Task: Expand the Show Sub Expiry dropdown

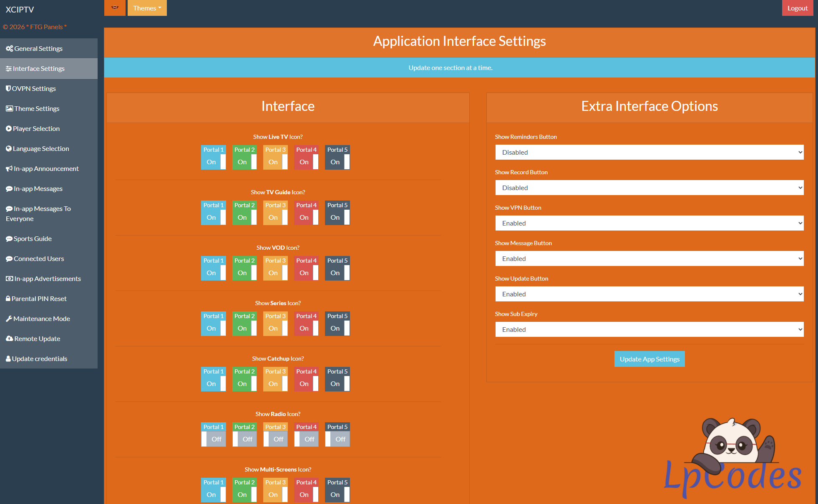Action: 649,330
